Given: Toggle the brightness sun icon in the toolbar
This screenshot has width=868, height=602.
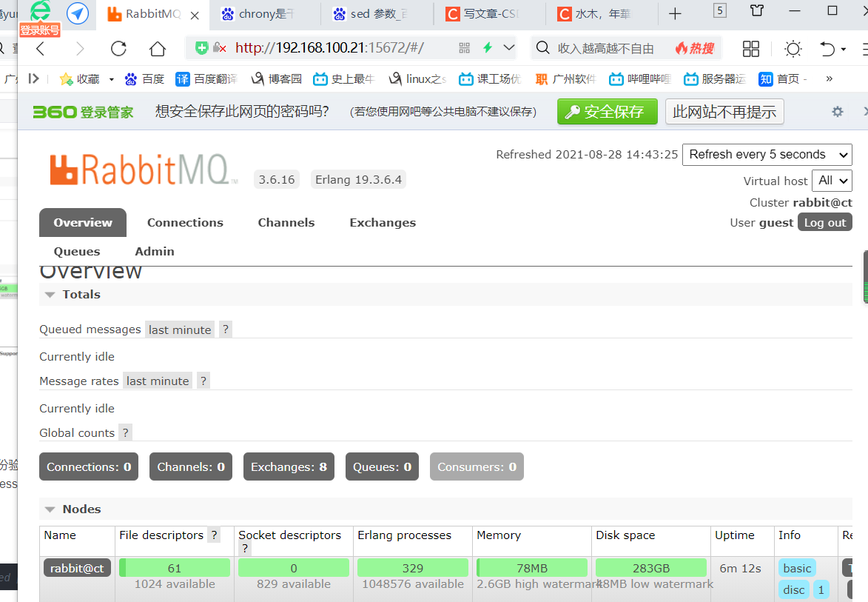Looking at the screenshot, I should pos(793,49).
